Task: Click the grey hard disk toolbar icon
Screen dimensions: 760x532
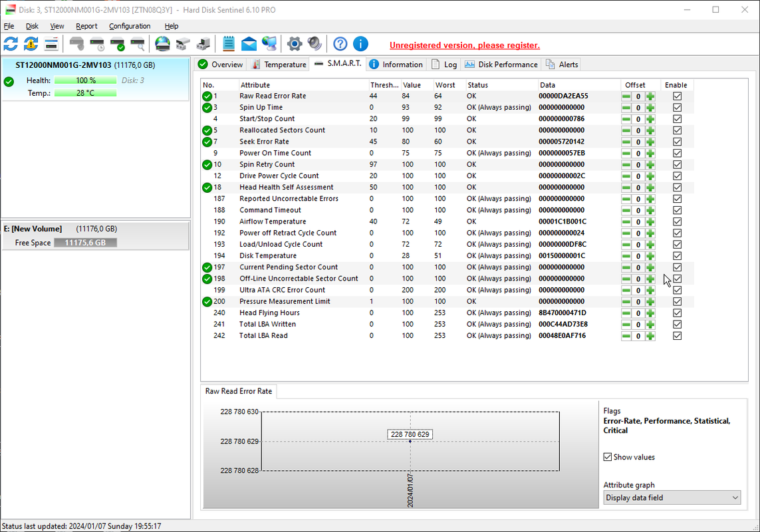Action: pos(76,44)
